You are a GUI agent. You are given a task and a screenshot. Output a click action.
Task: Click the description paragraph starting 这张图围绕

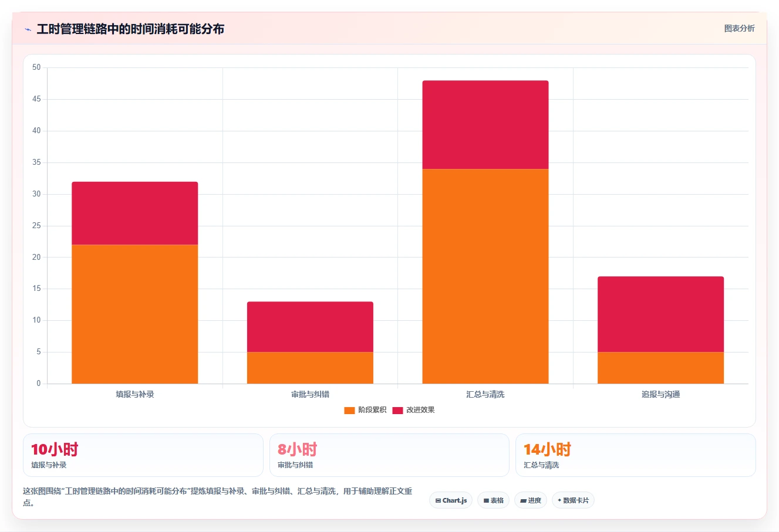[x=218, y=496]
